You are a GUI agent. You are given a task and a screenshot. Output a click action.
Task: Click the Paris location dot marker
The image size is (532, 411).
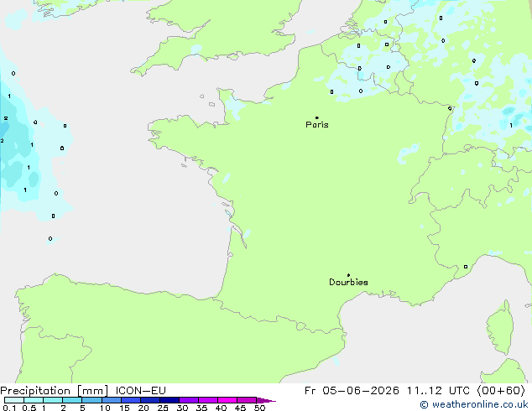[317, 117]
